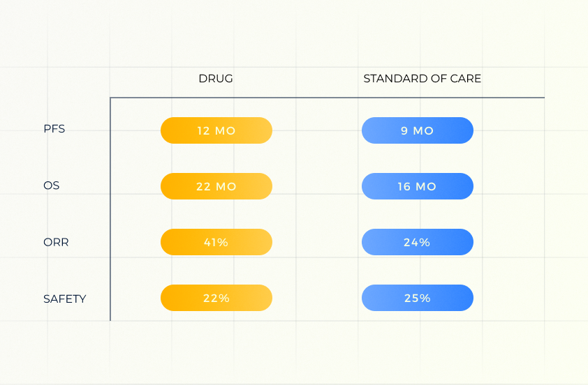This screenshot has height=385, width=588.
Task: Click the word CARE in the header
Action: point(465,78)
